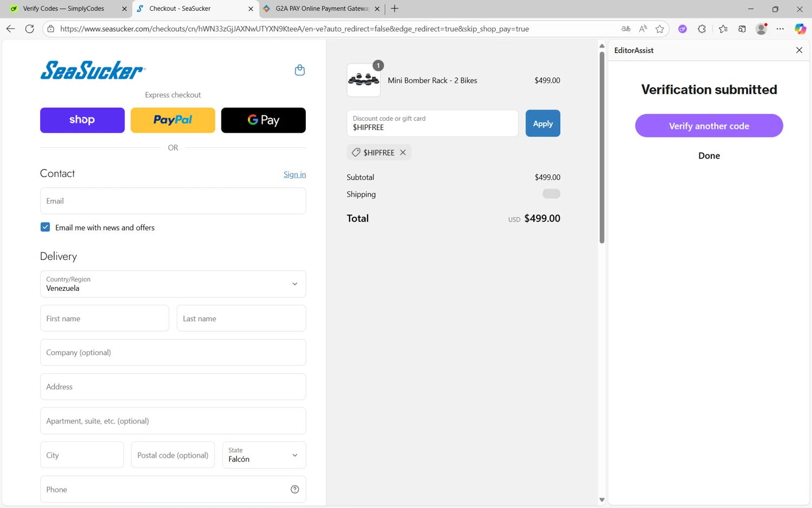The image size is (812, 508).
Task: Open the Country/Region dropdown
Action: pyautogui.click(x=173, y=284)
